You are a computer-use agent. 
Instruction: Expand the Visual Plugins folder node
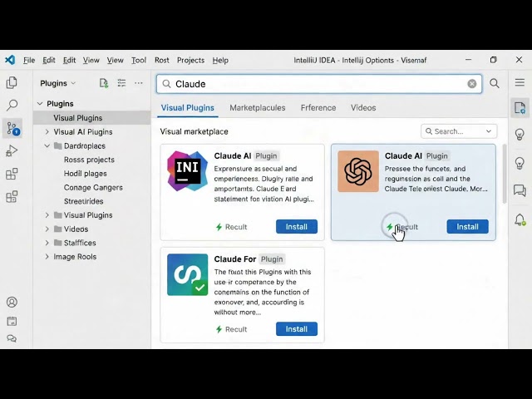[47, 215]
